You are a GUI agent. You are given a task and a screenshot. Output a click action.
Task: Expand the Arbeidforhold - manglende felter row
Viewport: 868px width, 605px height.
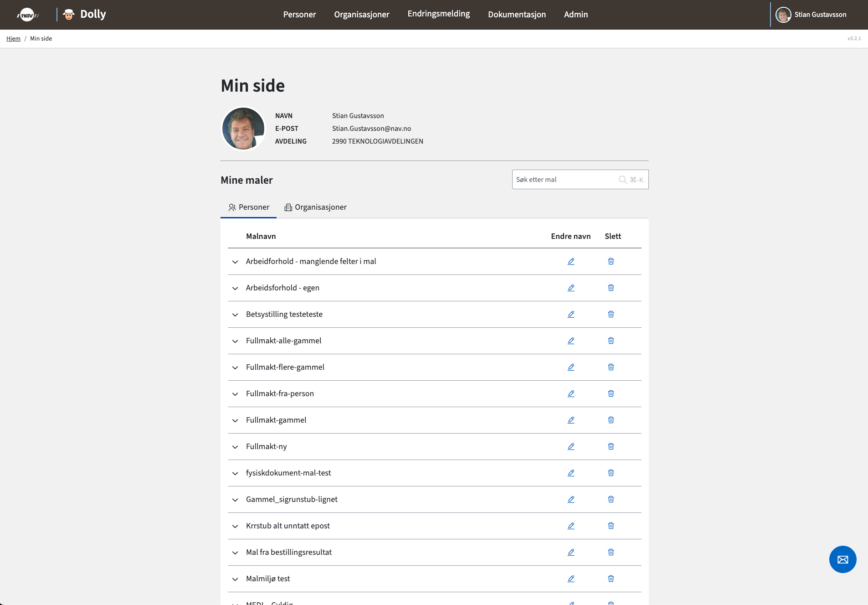tap(235, 262)
